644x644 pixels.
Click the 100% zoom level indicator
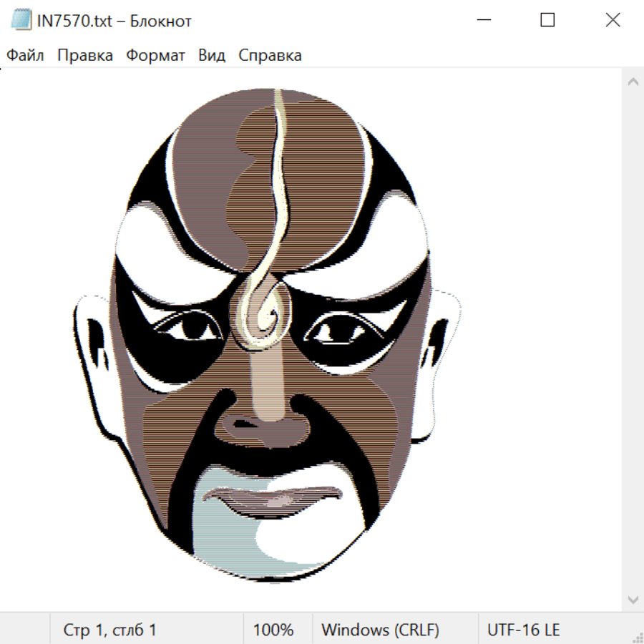click(273, 630)
